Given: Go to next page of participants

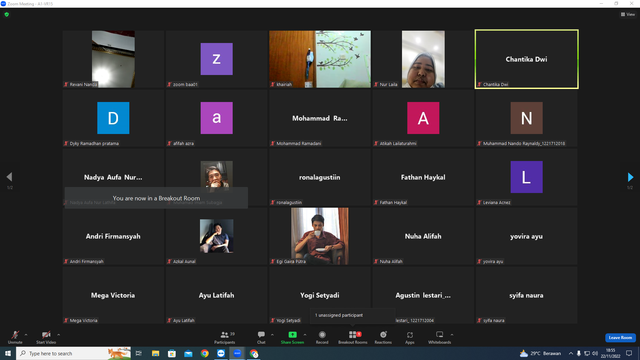Looking at the screenshot, I should (630, 177).
